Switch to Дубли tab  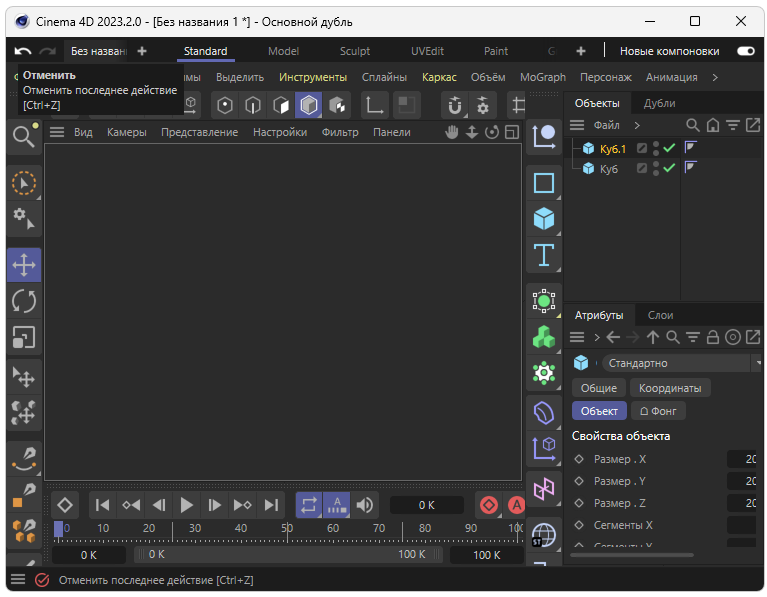click(x=659, y=103)
